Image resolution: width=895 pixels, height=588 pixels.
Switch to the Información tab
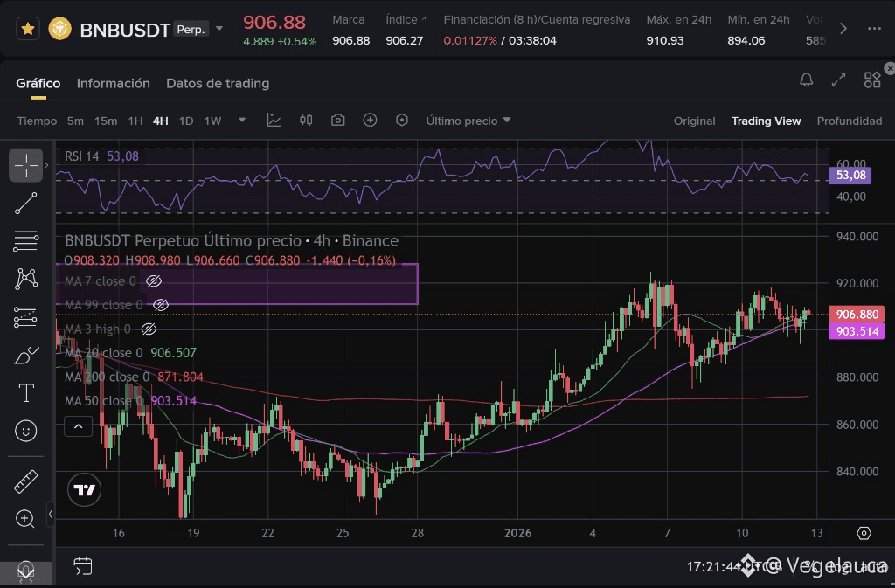click(x=114, y=83)
